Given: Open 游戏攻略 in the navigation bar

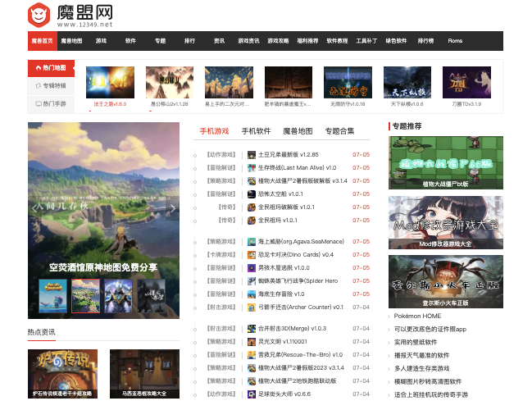Looking at the screenshot, I should click(x=278, y=41).
